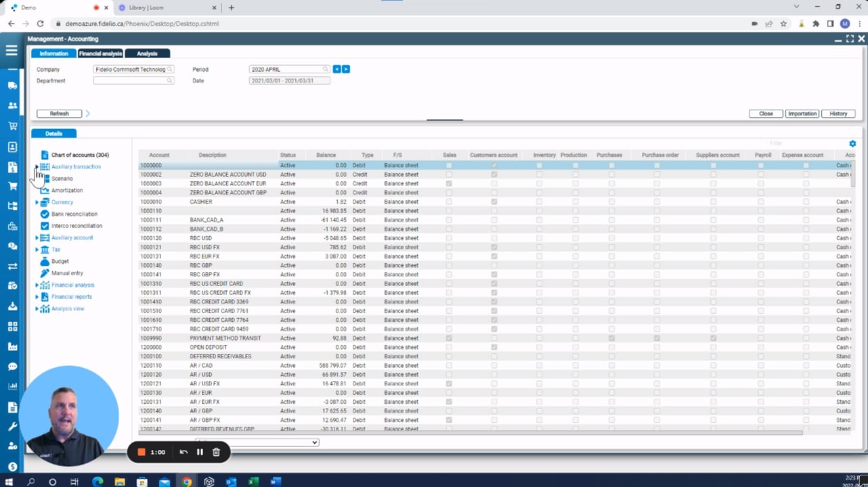Open the contact card module icon

click(x=12, y=147)
